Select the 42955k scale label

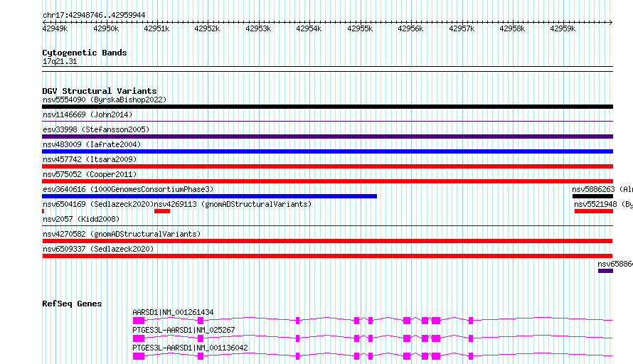(x=360, y=28)
